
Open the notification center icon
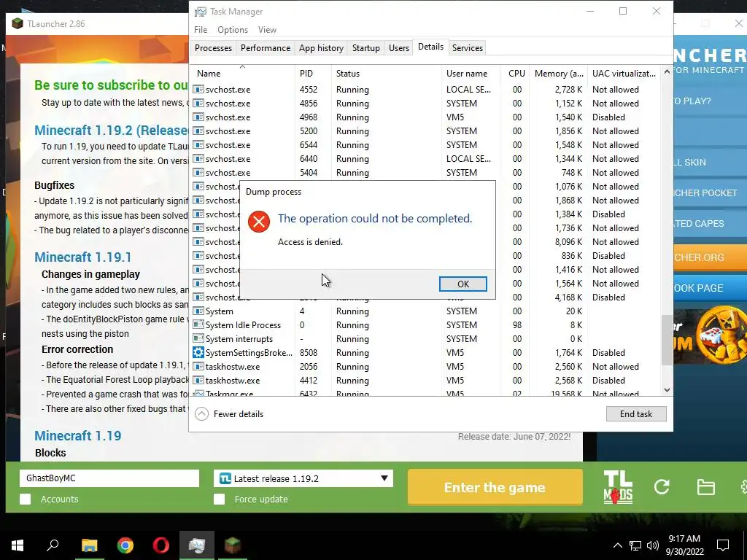point(723,545)
